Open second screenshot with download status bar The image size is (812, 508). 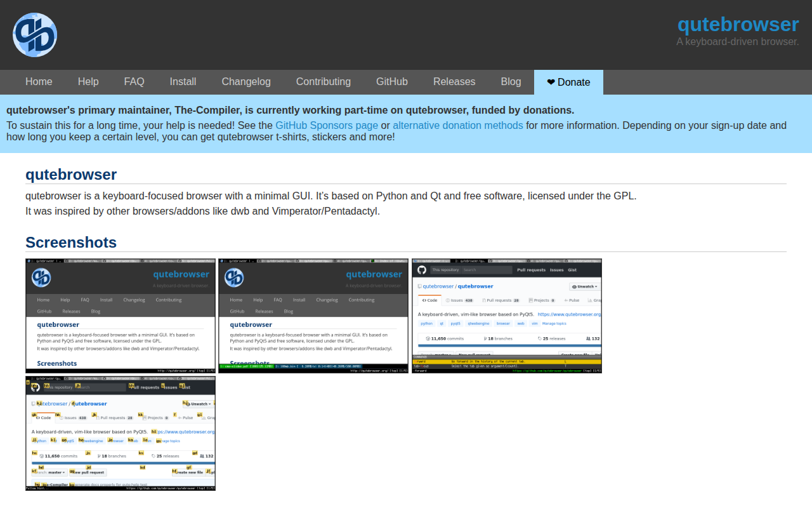pos(313,316)
